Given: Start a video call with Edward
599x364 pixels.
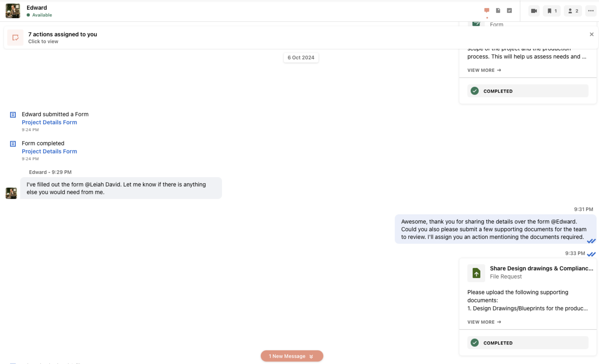Looking at the screenshot, I should point(534,11).
